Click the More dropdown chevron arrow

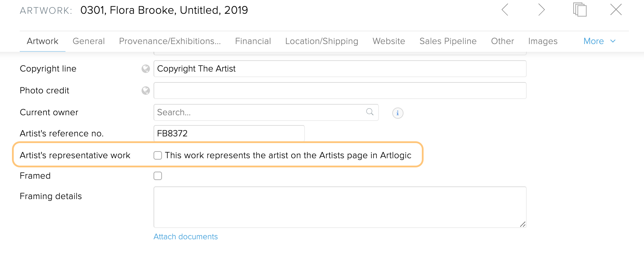click(x=613, y=41)
